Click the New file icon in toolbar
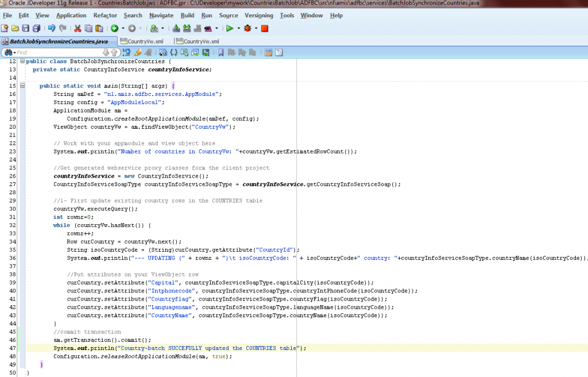This screenshot has height=377, width=588. [x=5, y=28]
